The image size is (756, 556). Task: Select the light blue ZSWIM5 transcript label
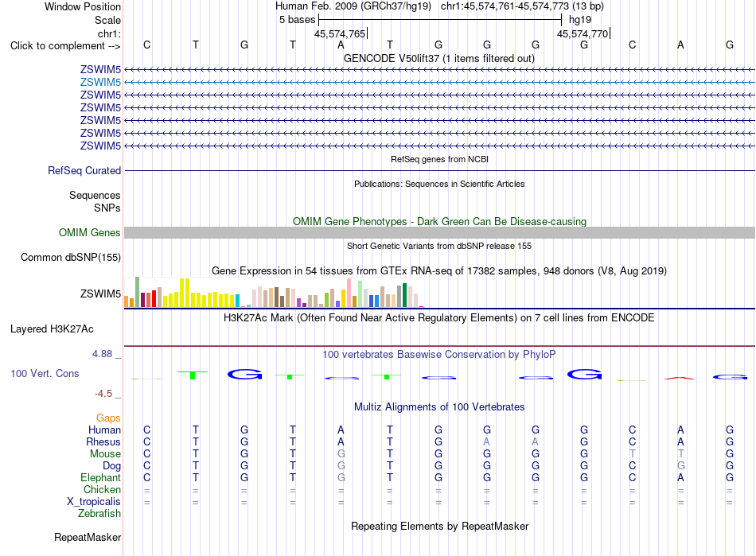[x=100, y=83]
